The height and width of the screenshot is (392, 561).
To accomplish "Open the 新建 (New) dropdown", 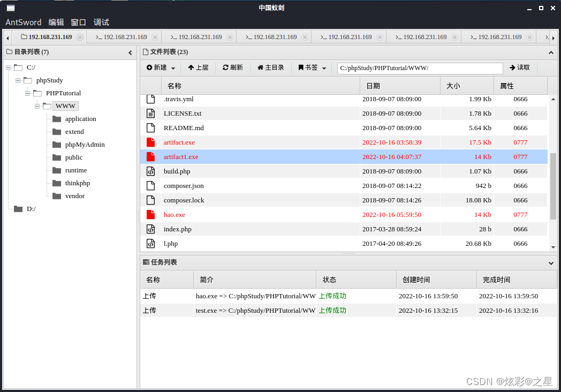I will (161, 67).
